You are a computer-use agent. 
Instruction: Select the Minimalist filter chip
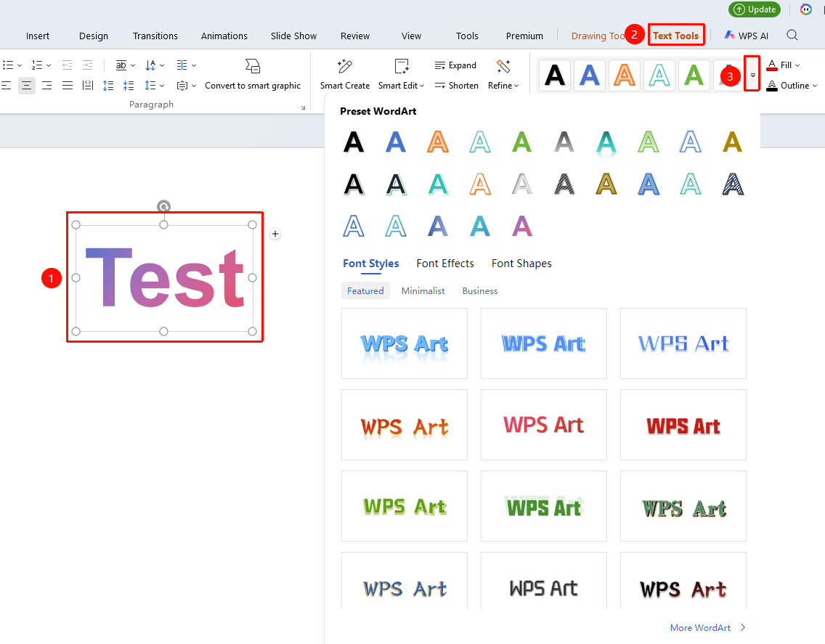423,291
